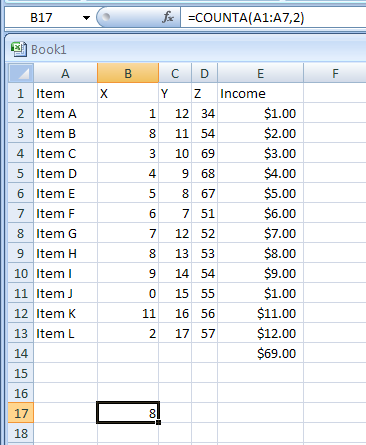Click the total cell '$69.00'

point(260,353)
